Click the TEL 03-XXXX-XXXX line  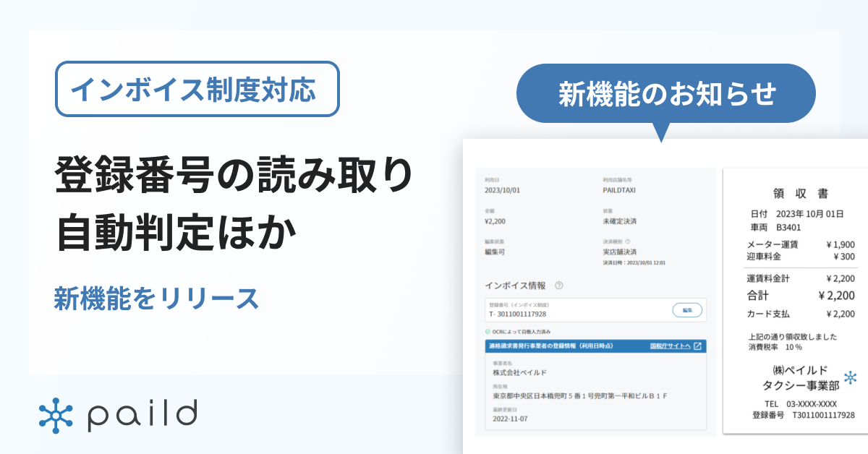(801, 404)
